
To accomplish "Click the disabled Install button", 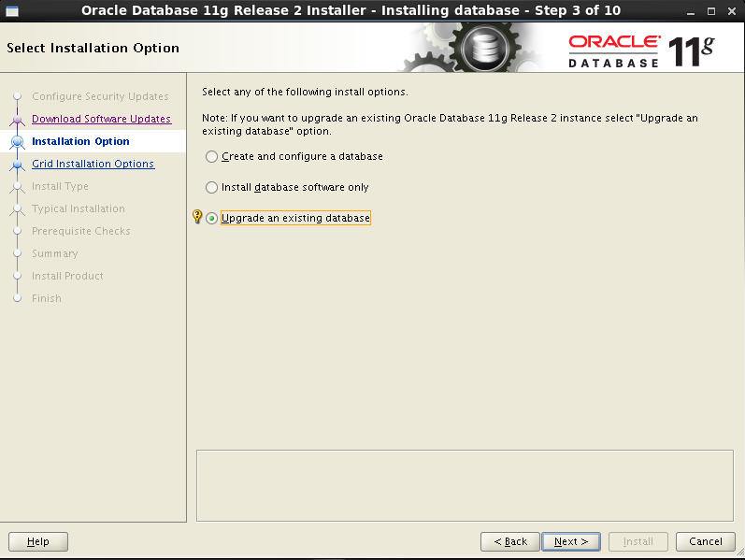I will pos(638,541).
